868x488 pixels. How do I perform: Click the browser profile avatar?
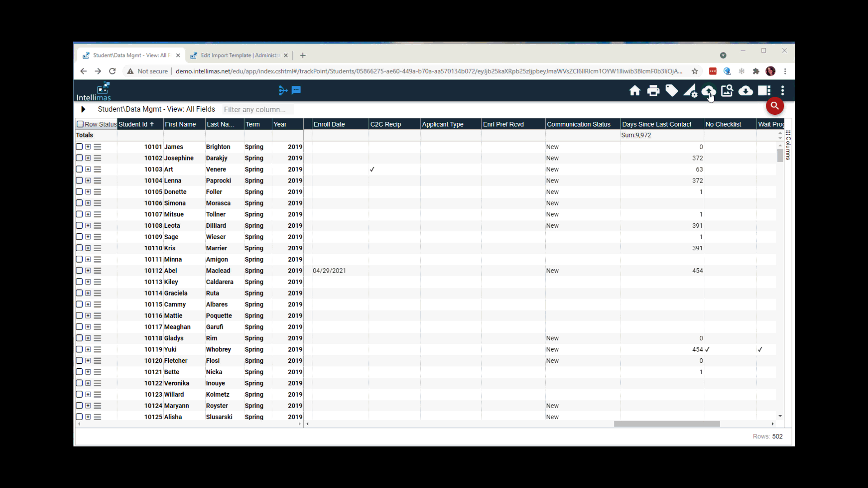771,71
